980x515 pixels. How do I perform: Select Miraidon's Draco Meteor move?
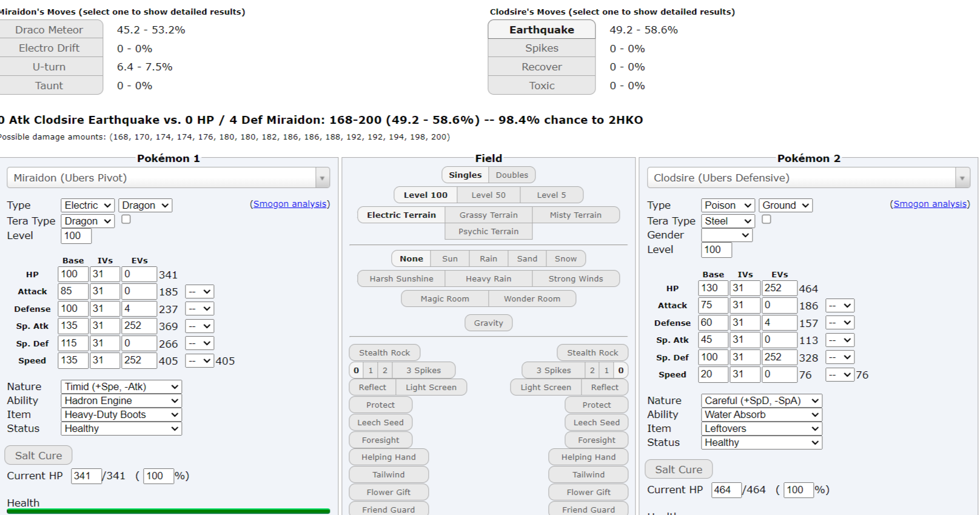pos(50,30)
